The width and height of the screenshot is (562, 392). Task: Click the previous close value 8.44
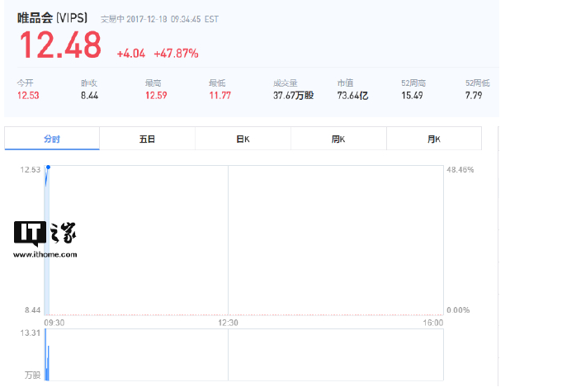click(x=90, y=95)
